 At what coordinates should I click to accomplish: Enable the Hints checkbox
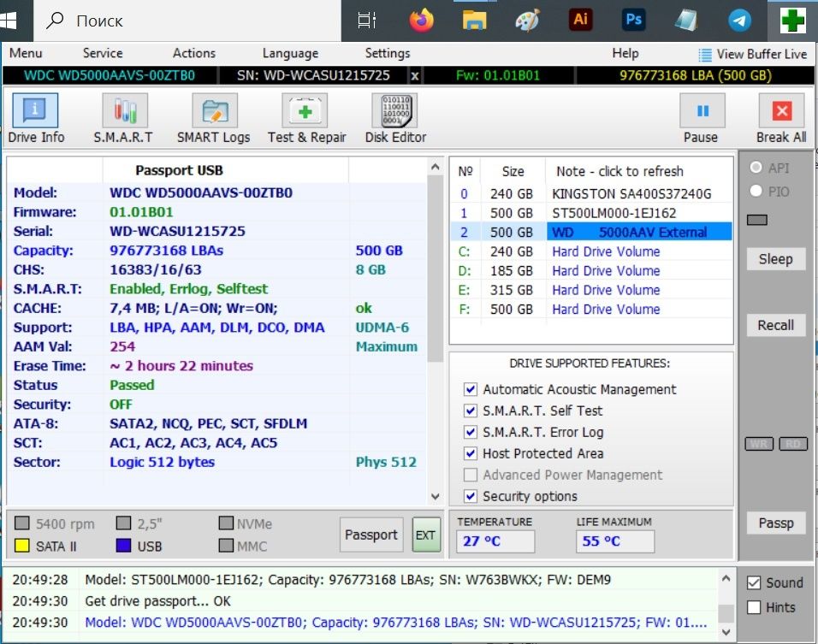(754, 607)
